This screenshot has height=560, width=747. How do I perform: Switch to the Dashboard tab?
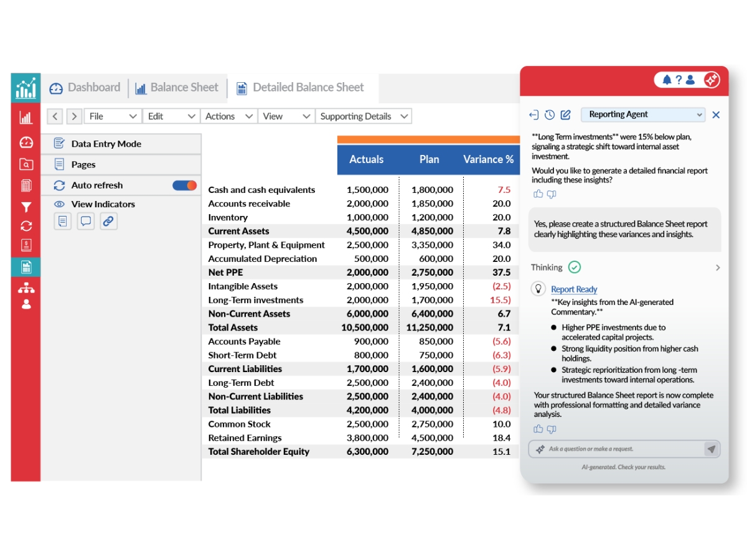85,88
